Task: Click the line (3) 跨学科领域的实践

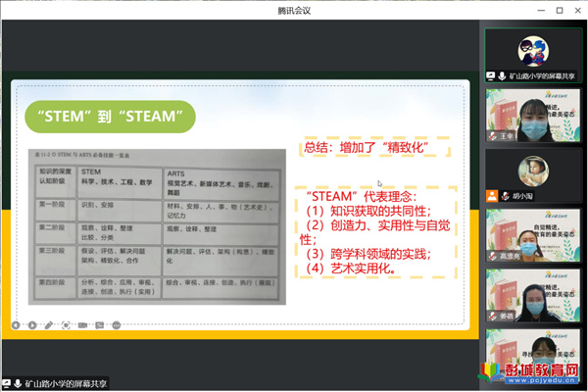Action: point(368,255)
